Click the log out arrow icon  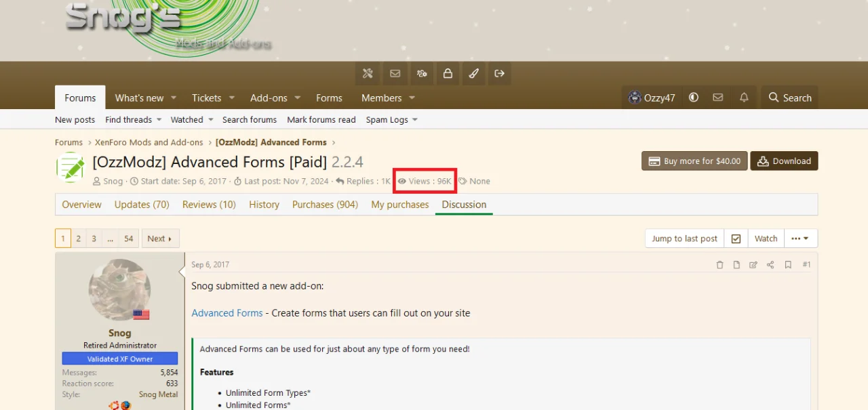tap(500, 74)
